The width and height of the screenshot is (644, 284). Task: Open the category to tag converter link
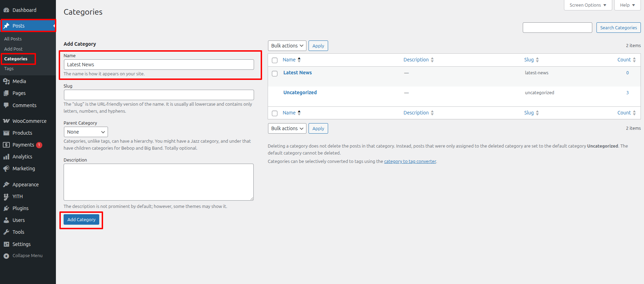coord(410,162)
